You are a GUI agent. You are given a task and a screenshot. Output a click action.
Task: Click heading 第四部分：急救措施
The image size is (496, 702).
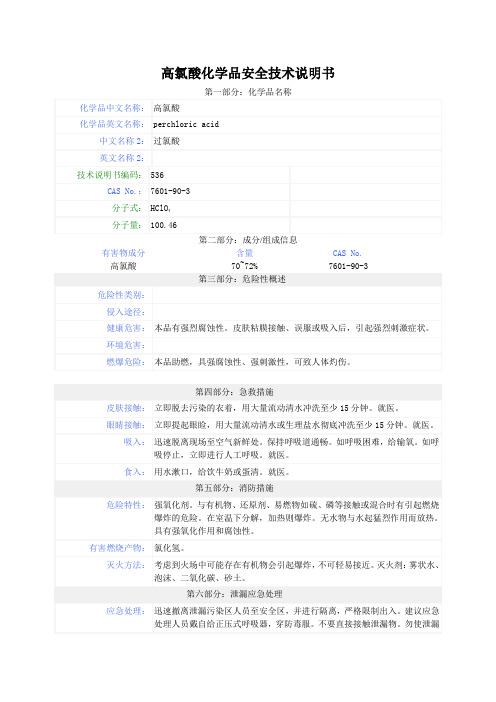(234, 392)
